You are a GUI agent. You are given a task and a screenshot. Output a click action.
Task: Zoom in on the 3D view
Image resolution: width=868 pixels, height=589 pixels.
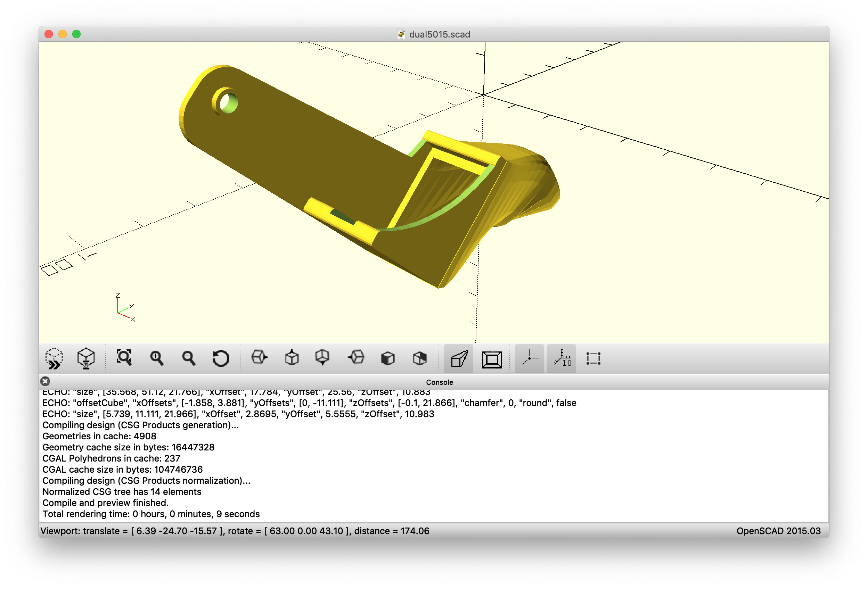click(156, 358)
